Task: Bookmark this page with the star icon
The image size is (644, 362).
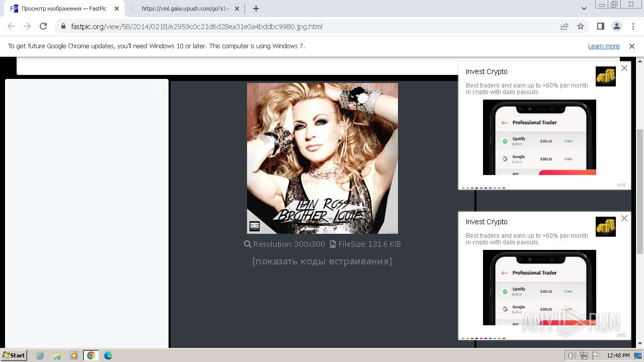Action: (x=581, y=27)
